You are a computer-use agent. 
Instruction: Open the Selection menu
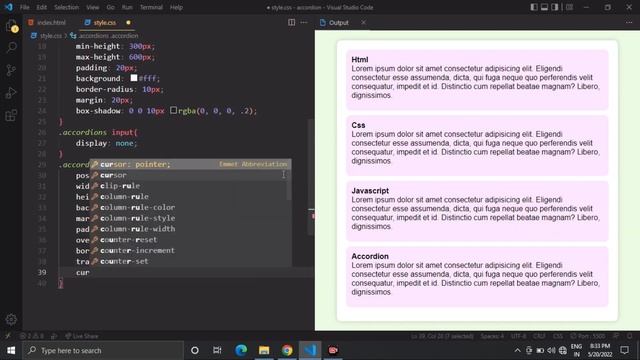click(67, 7)
